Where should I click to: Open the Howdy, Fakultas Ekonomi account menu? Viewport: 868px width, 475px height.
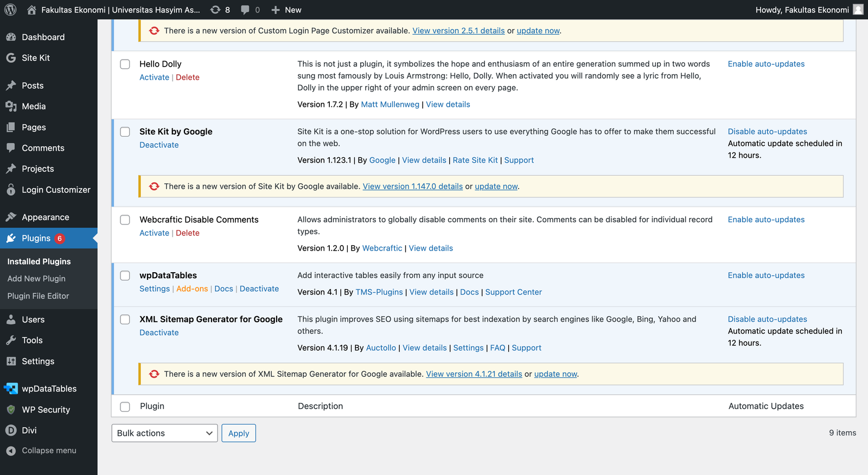pyautogui.click(x=808, y=10)
